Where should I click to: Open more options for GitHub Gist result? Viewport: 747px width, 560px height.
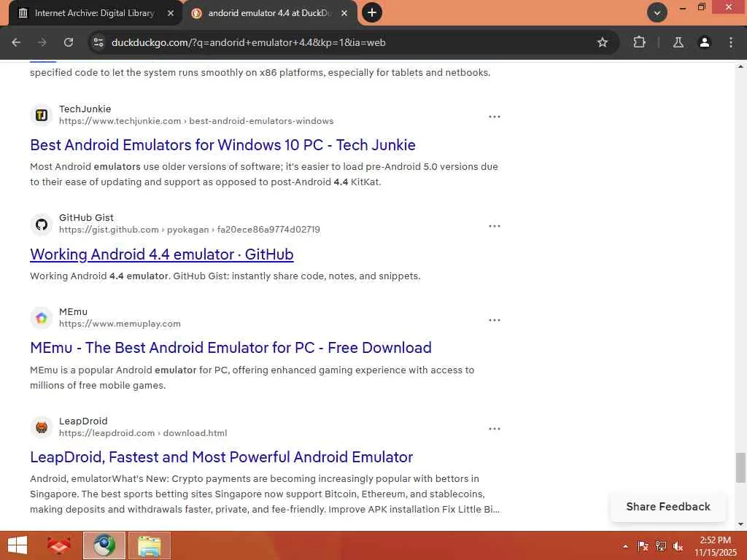[x=495, y=226]
